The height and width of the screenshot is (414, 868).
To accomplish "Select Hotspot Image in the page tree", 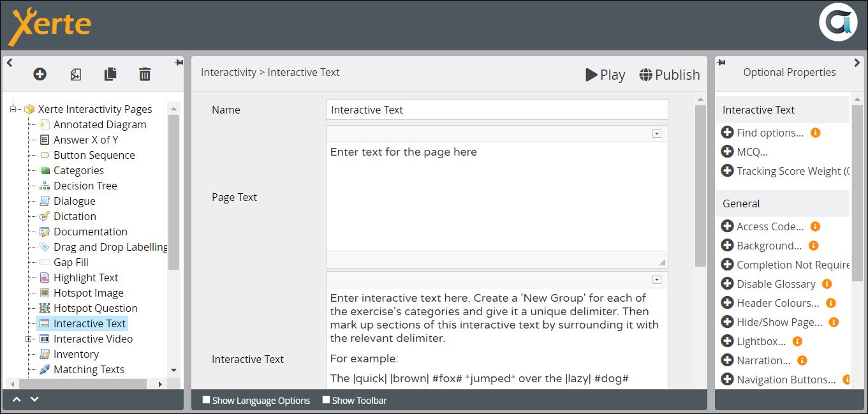I will [88, 293].
